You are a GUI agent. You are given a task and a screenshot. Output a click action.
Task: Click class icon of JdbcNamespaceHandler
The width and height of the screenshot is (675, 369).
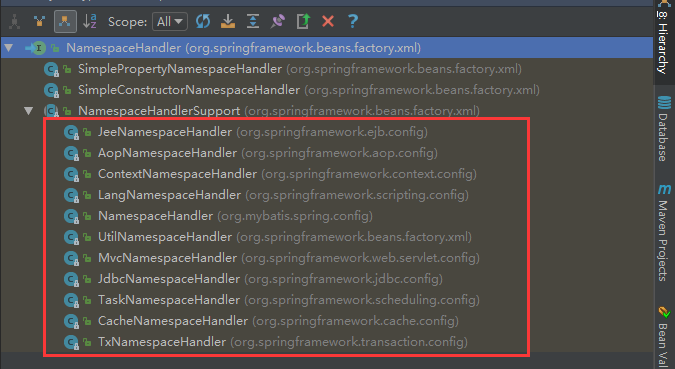click(71, 279)
